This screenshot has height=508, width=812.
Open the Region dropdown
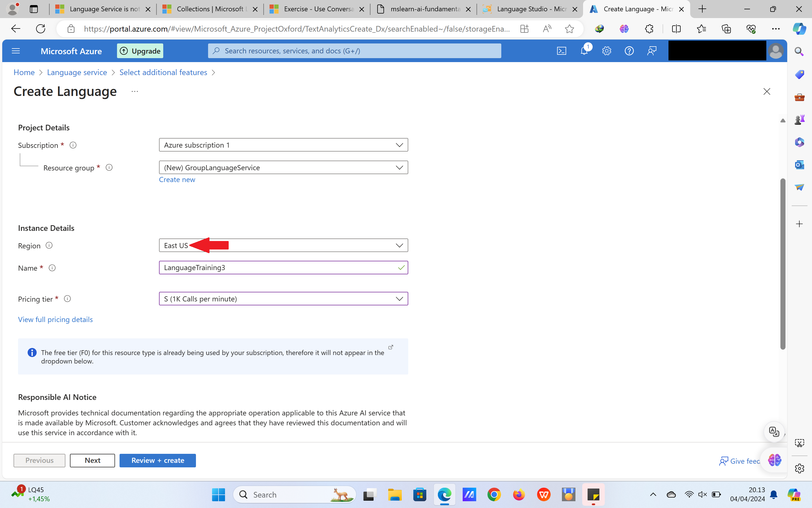[284, 245]
